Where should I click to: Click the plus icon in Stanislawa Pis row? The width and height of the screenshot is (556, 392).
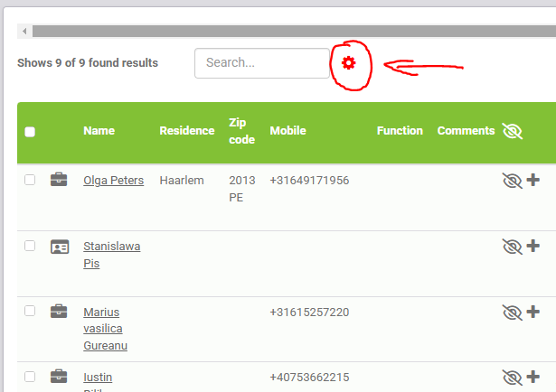pos(533,246)
